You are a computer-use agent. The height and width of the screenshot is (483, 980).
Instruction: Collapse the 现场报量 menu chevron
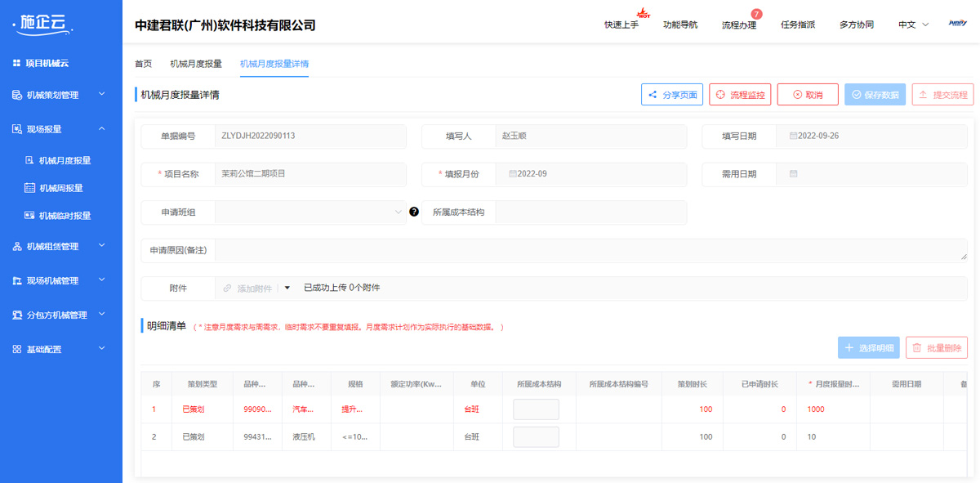point(102,128)
